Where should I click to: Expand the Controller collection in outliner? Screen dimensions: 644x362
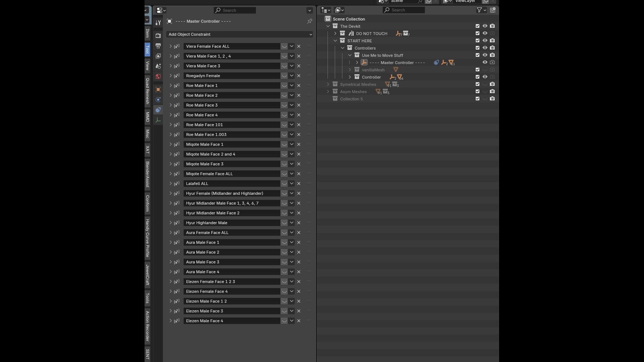[x=350, y=77]
